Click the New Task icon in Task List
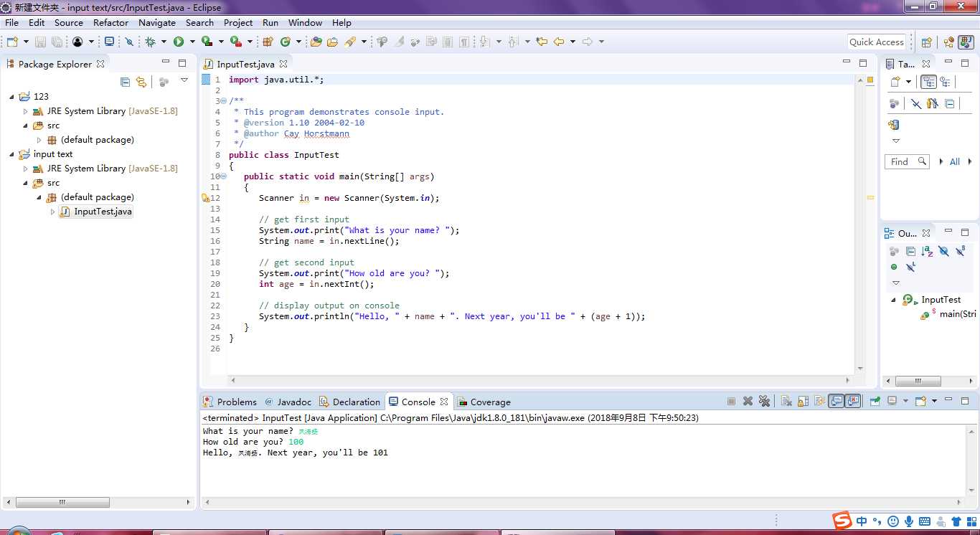 click(x=895, y=82)
